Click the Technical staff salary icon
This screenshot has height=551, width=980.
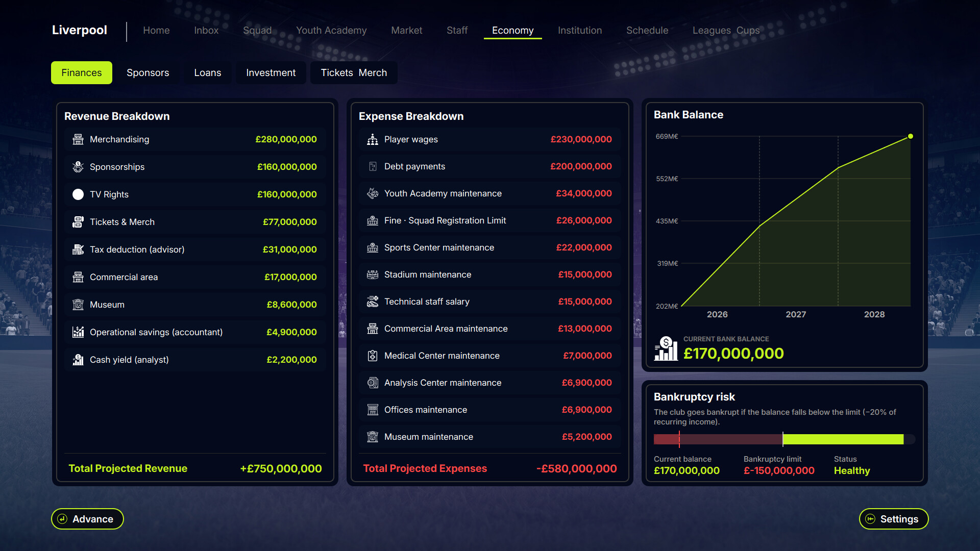tap(373, 302)
